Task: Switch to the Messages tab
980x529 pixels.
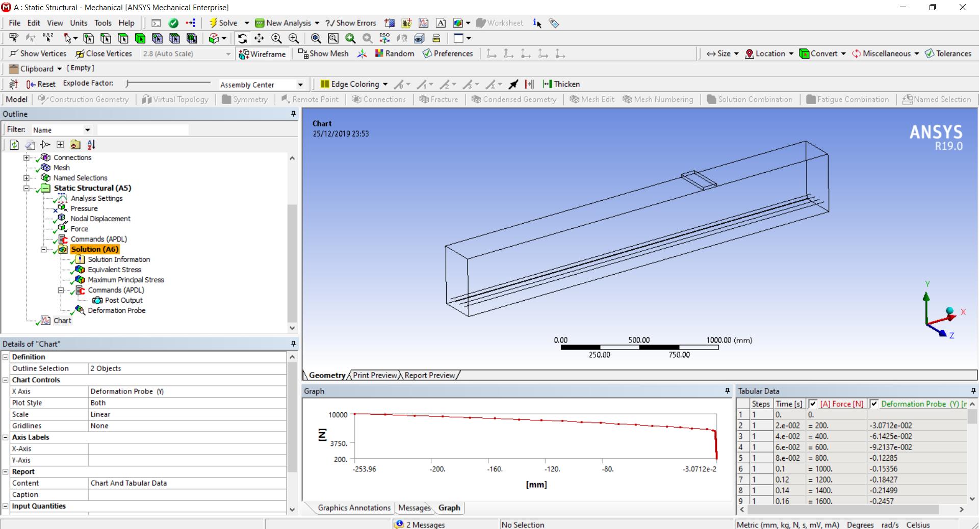Action: click(x=415, y=508)
